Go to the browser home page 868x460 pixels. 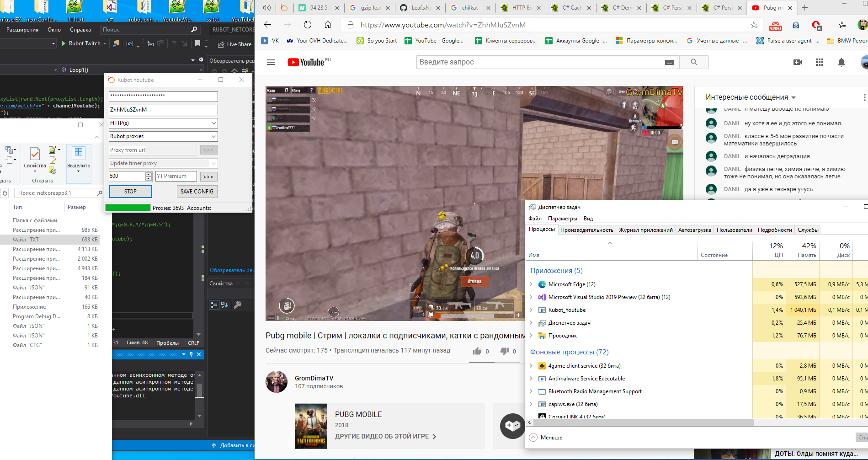[x=328, y=25]
